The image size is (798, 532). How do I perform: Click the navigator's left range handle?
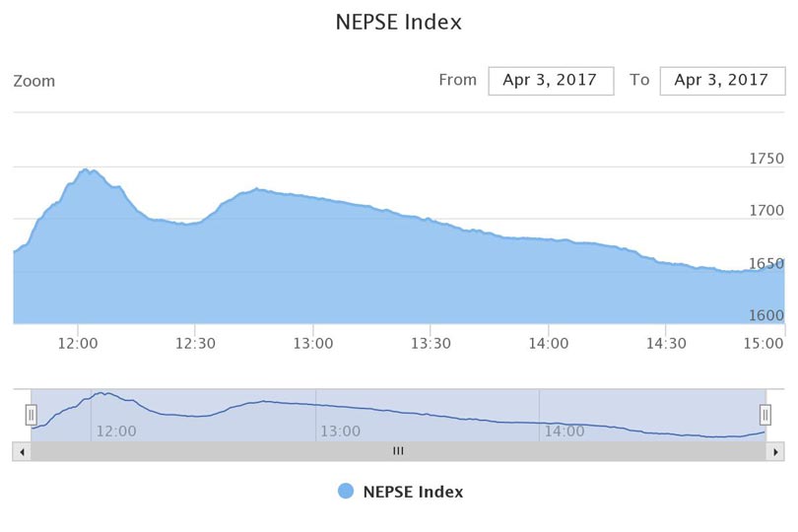tap(31, 415)
